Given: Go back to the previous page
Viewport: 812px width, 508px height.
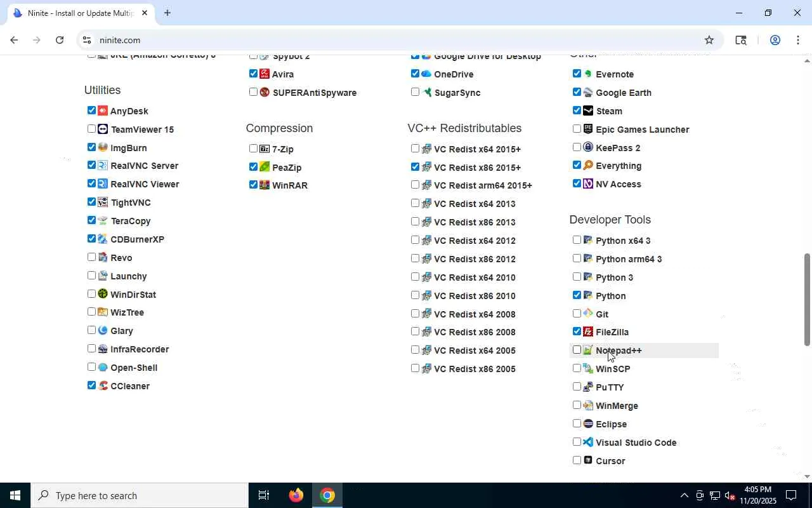Looking at the screenshot, I should (x=14, y=40).
